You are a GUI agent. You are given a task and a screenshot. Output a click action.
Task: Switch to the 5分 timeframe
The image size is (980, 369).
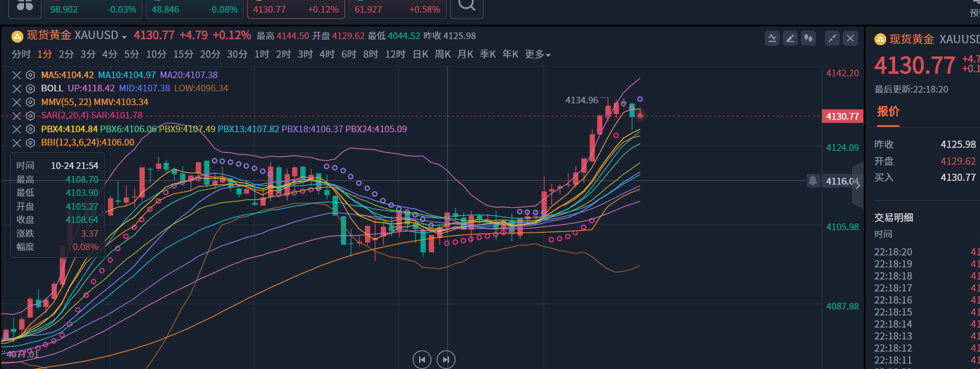132,55
